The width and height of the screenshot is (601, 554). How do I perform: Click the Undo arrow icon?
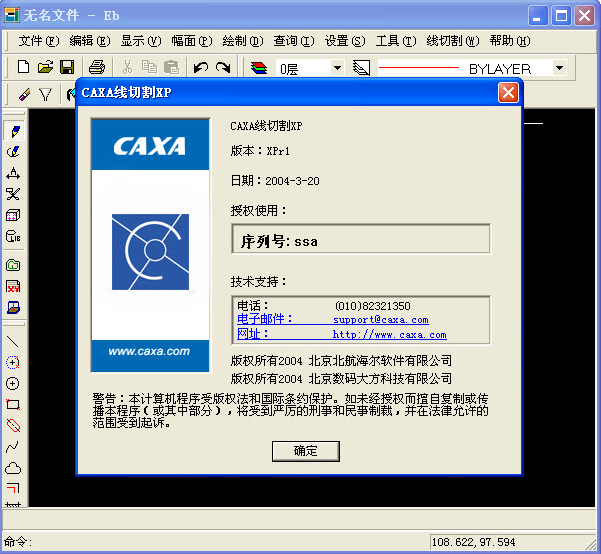tap(201, 67)
